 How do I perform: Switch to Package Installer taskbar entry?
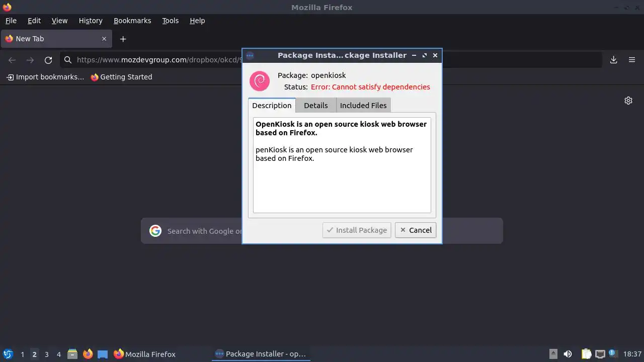coord(261,354)
